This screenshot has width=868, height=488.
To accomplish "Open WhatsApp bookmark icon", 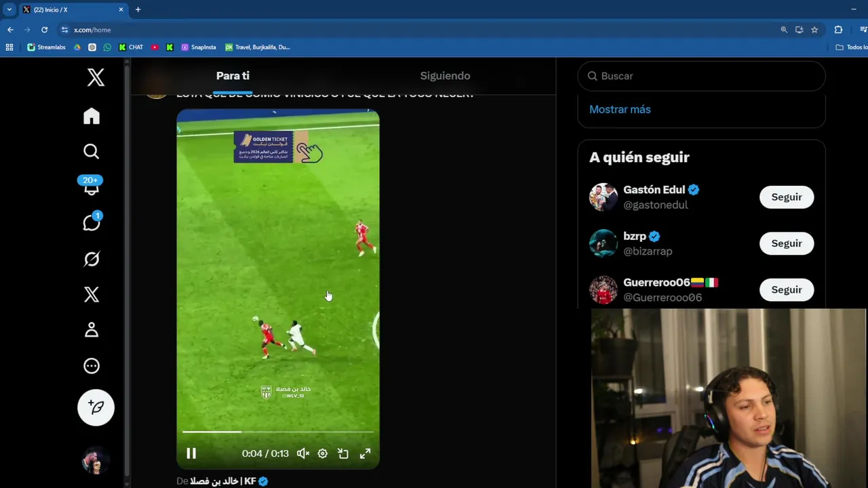I will 107,47.
